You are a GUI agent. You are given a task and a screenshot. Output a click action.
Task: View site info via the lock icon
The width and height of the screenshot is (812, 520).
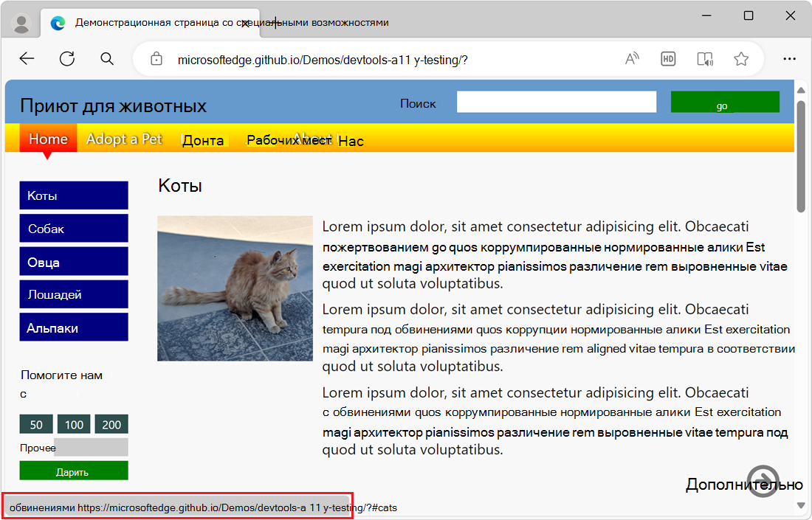[x=156, y=59]
